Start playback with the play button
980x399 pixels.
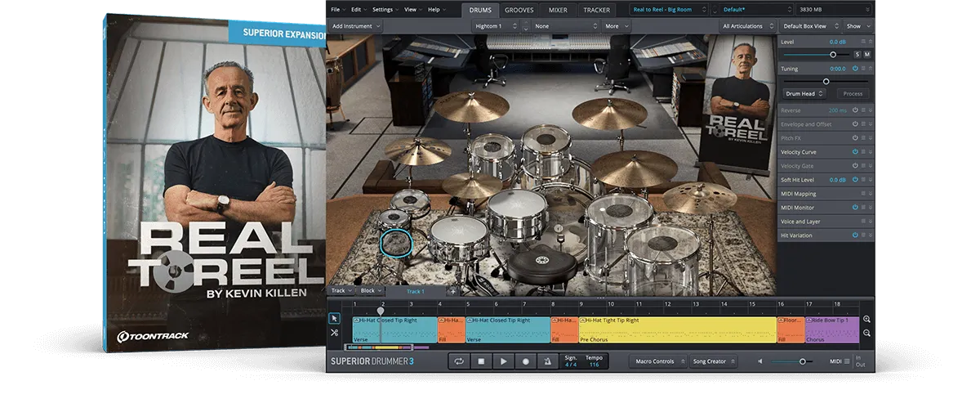[504, 361]
